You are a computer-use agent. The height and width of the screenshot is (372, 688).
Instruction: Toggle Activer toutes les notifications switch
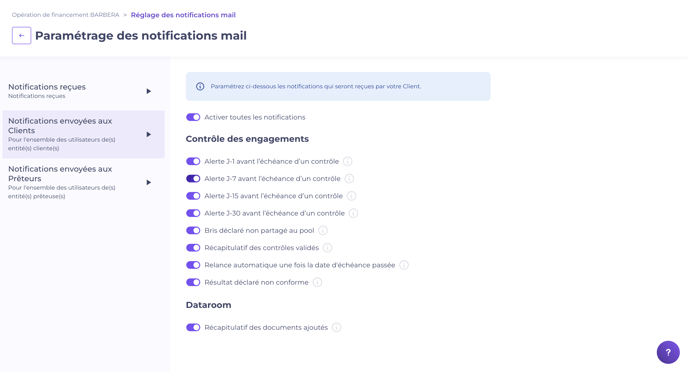(x=193, y=117)
